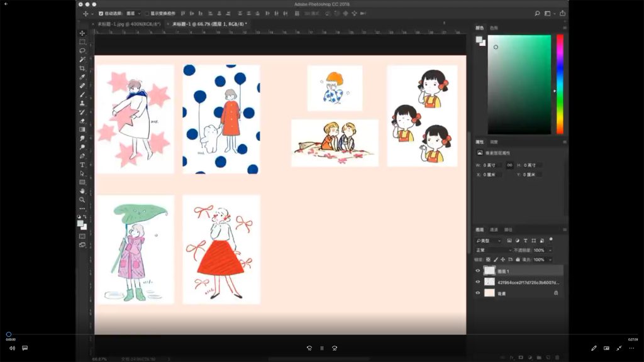Switch to the 通道 channels tab

click(494, 229)
